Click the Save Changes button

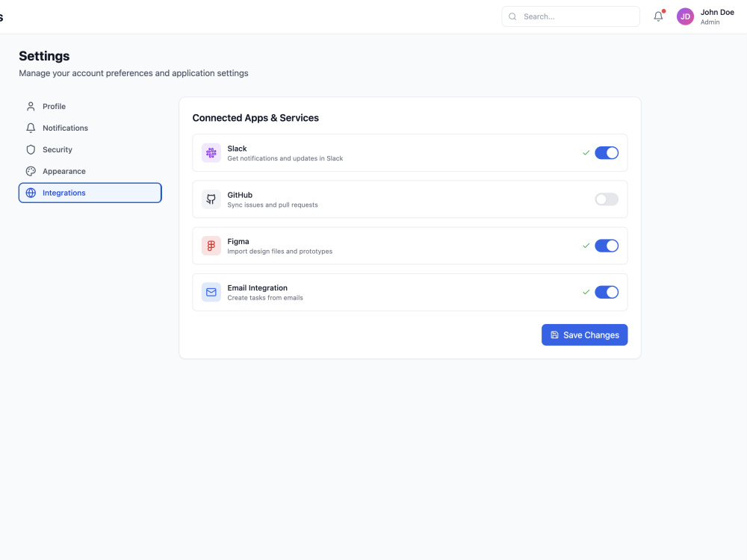[585, 335]
